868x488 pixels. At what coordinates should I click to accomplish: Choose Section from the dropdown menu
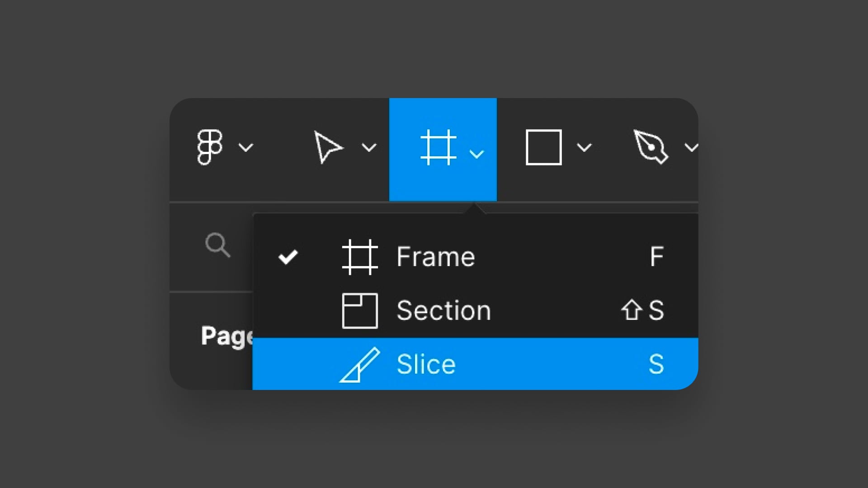(x=476, y=311)
